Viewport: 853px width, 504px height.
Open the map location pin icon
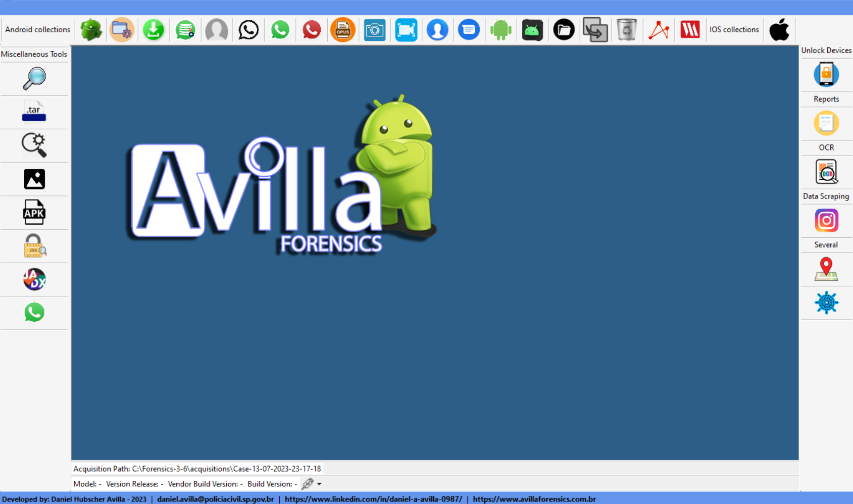tap(826, 269)
